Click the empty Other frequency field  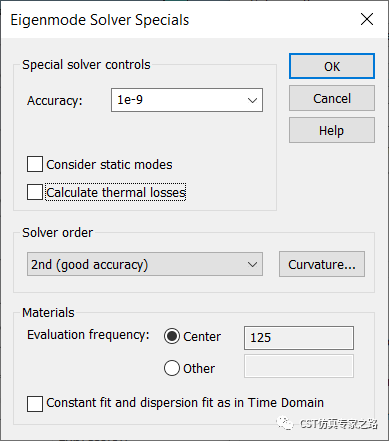[x=299, y=366]
